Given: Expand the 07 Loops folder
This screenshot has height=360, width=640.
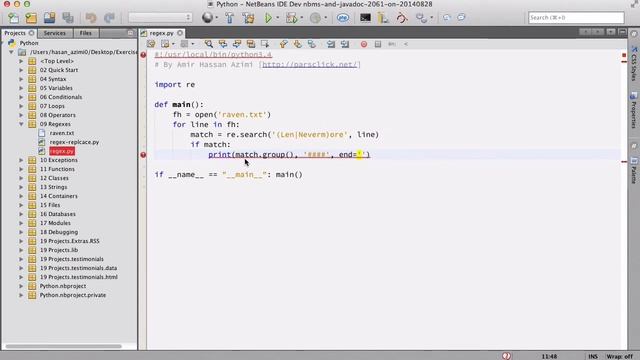Looking at the screenshot, I should [21, 106].
